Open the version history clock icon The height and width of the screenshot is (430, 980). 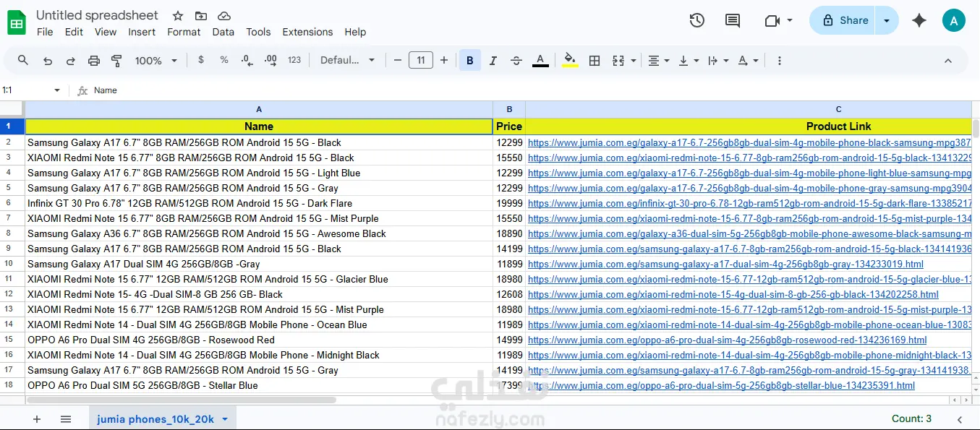(x=697, y=20)
